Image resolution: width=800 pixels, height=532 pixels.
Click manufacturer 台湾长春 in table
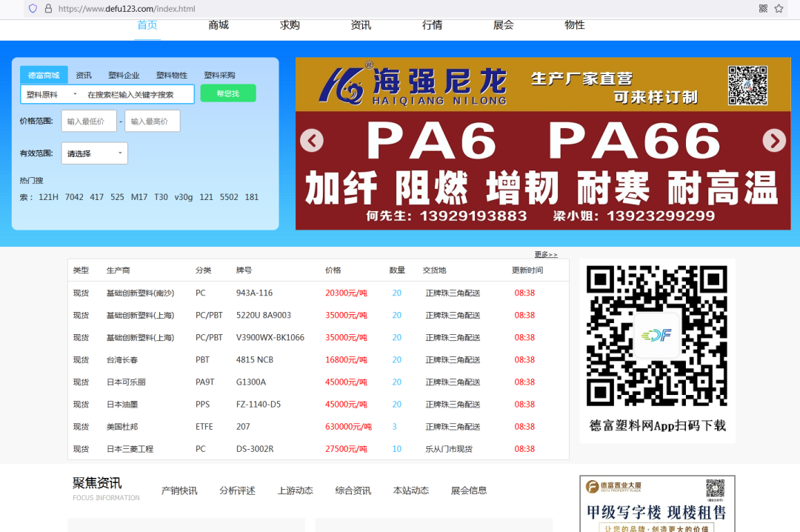122,360
